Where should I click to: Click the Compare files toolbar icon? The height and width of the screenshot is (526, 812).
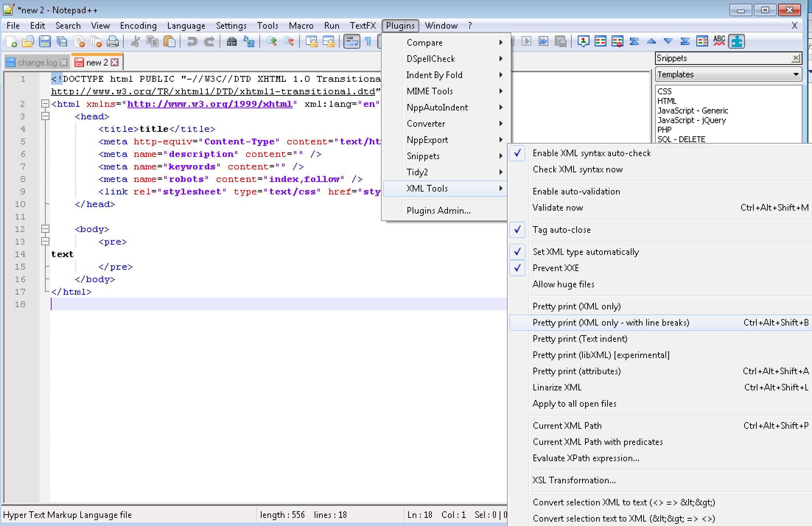click(600, 41)
